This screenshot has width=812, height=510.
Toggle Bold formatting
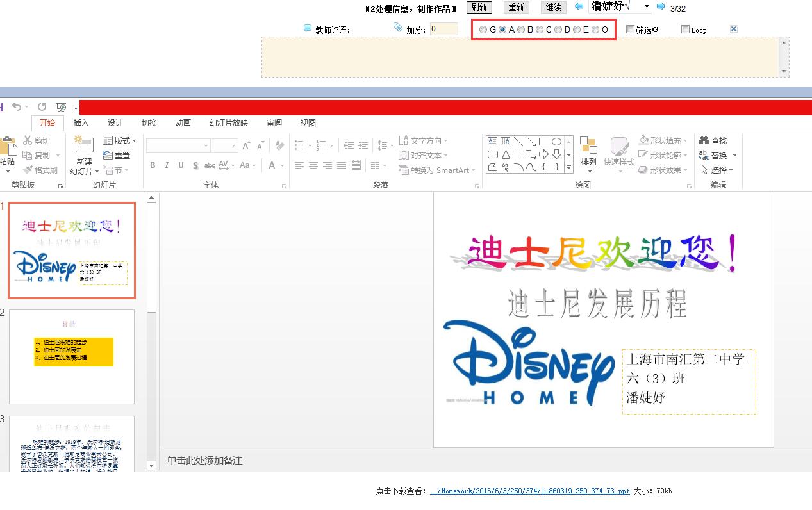(153, 165)
